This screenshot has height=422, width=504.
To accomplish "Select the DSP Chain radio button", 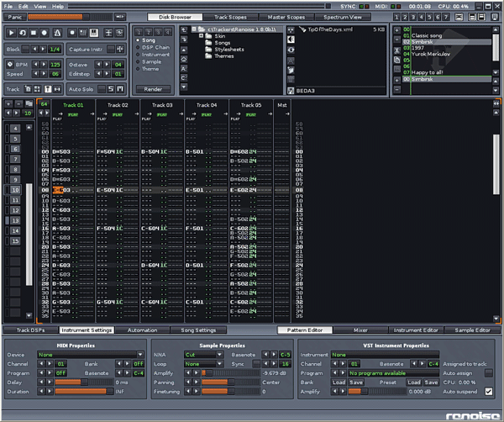I will [x=138, y=47].
